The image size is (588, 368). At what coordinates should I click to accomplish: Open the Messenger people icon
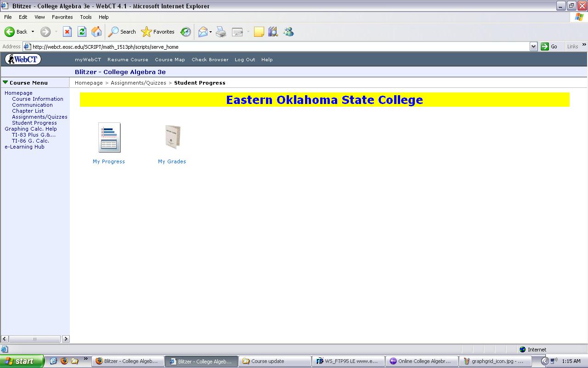pos(288,32)
